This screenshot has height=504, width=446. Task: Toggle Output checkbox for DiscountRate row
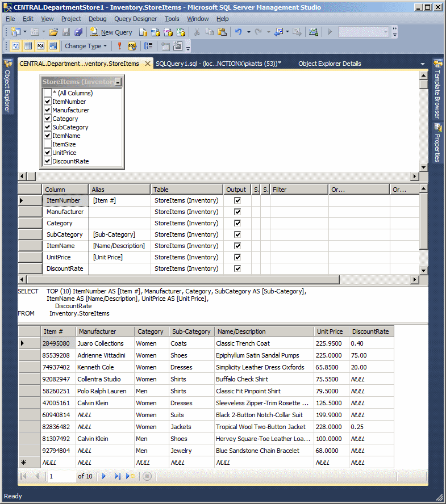[237, 268]
